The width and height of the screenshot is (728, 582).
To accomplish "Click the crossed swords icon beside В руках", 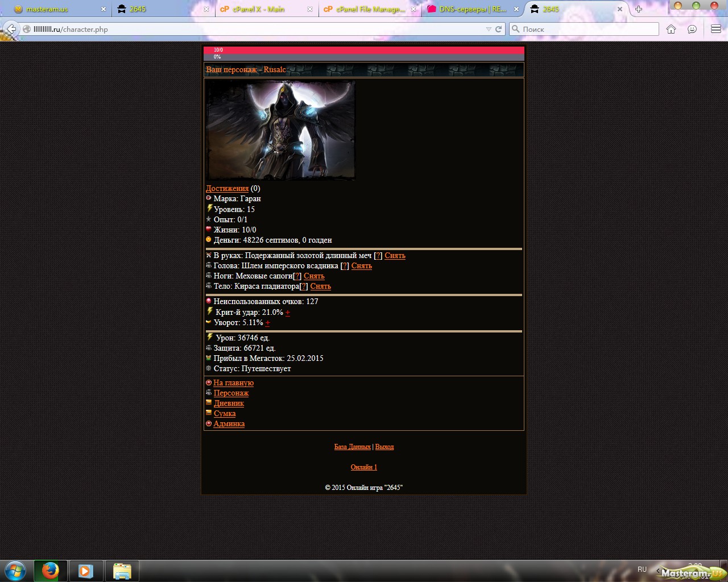I will (x=209, y=255).
